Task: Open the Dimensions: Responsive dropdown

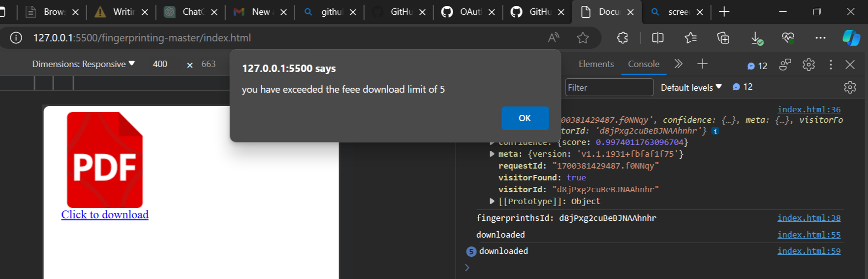Action: 83,64
